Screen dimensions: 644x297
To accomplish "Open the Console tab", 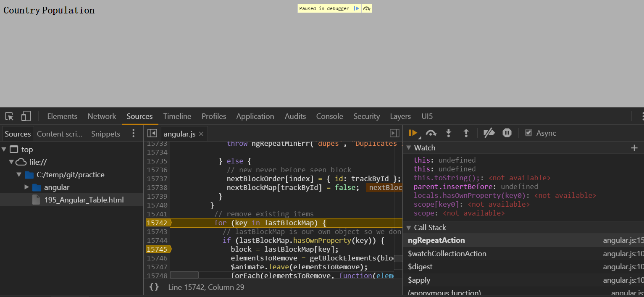I will point(330,116).
